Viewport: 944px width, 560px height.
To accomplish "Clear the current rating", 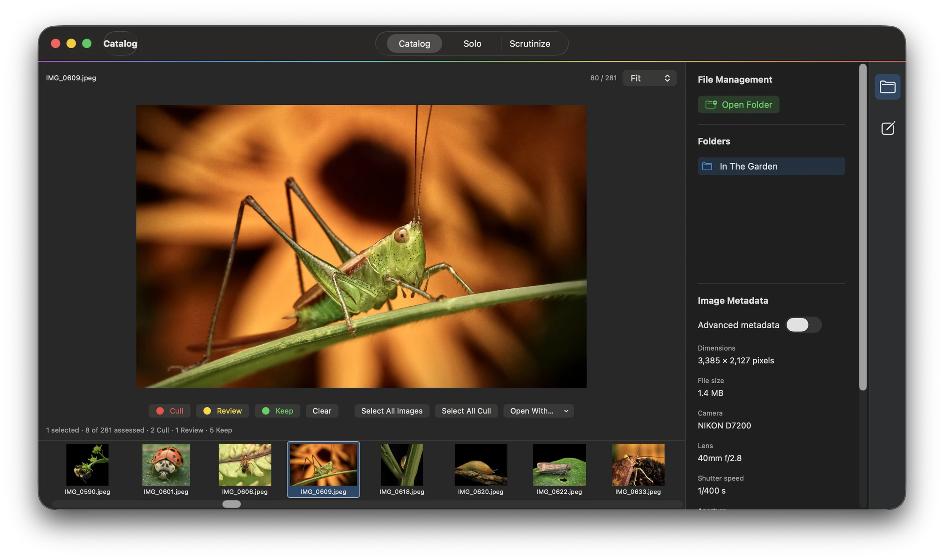I will (322, 411).
